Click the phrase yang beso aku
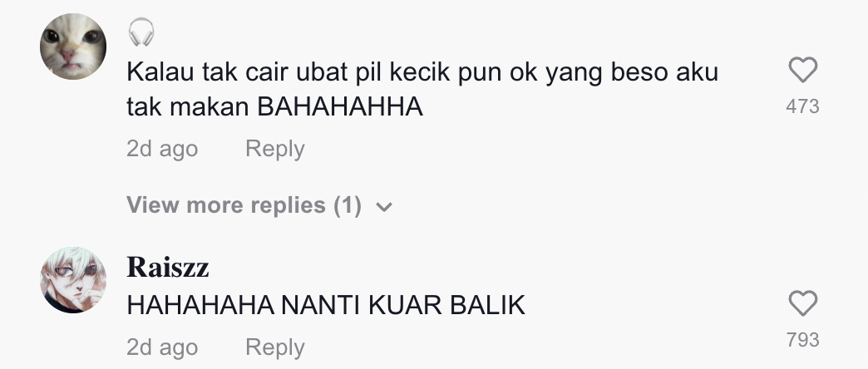868x369 pixels. [632, 73]
